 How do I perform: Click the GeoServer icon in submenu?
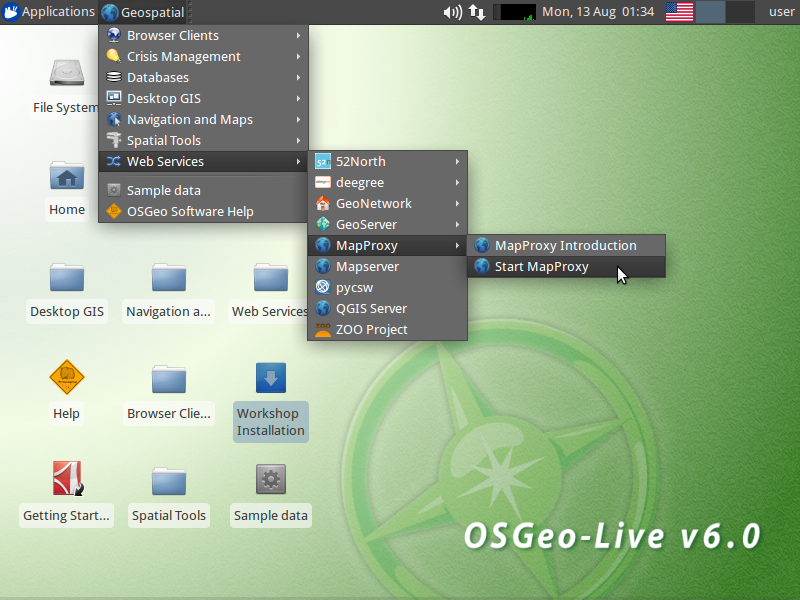click(322, 224)
